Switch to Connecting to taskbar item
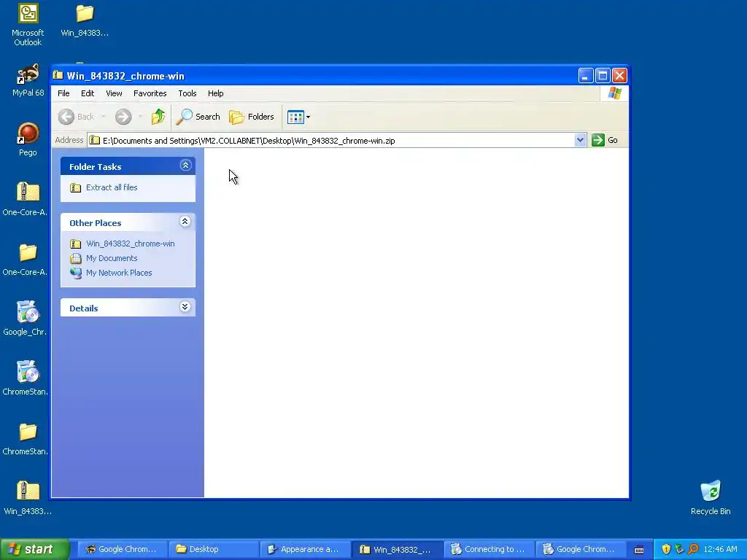747x560 pixels. [x=489, y=549]
